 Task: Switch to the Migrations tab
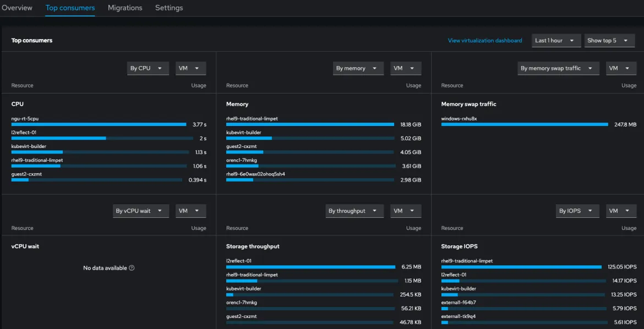tap(125, 8)
